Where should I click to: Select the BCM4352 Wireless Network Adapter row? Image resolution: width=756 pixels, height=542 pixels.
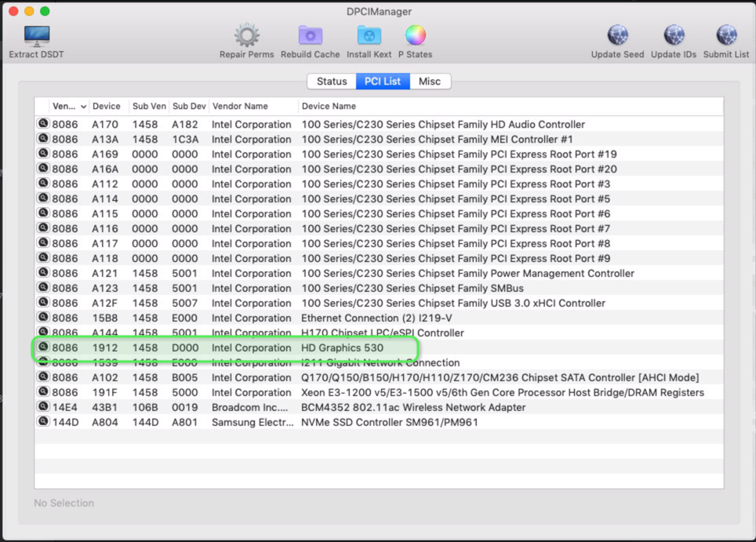point(413,407)
